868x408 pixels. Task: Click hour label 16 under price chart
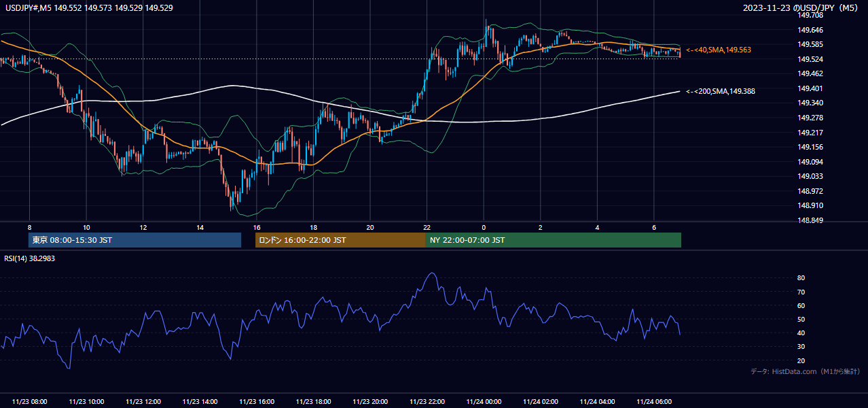click(256, 227)
